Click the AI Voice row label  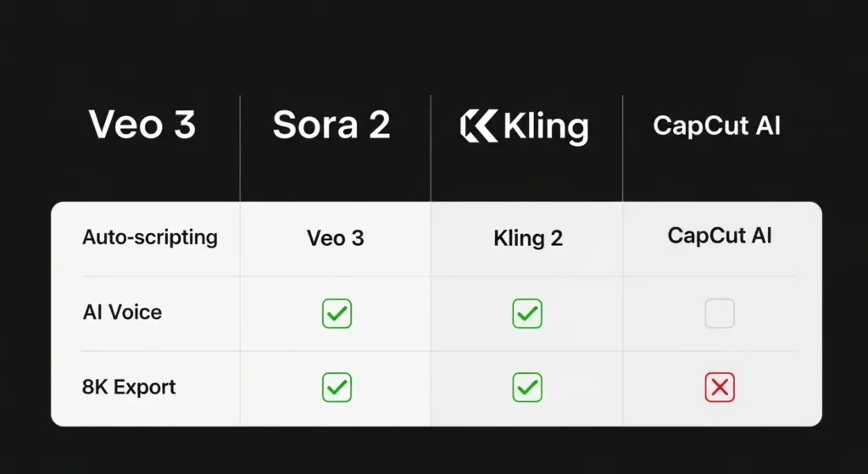pyautogui.click(x=122, y=312)
